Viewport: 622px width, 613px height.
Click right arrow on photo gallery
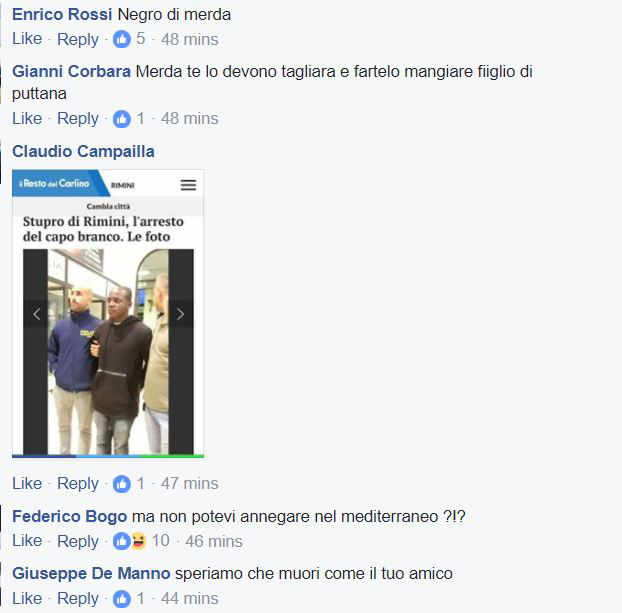180,314
